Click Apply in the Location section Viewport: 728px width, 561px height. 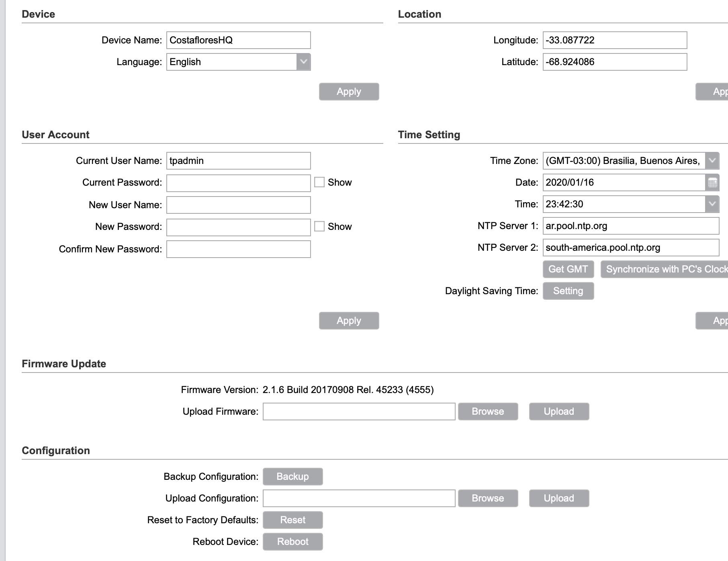tap(712, 92)
